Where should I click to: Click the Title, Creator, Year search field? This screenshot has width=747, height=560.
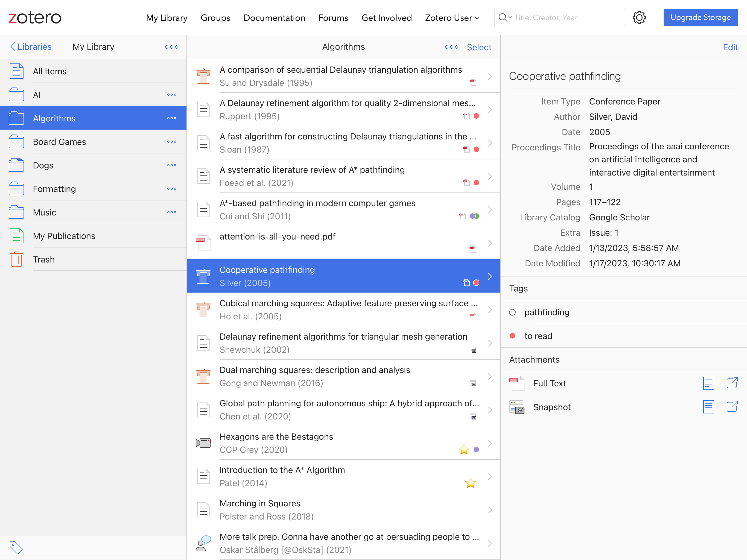click(567, 17)
